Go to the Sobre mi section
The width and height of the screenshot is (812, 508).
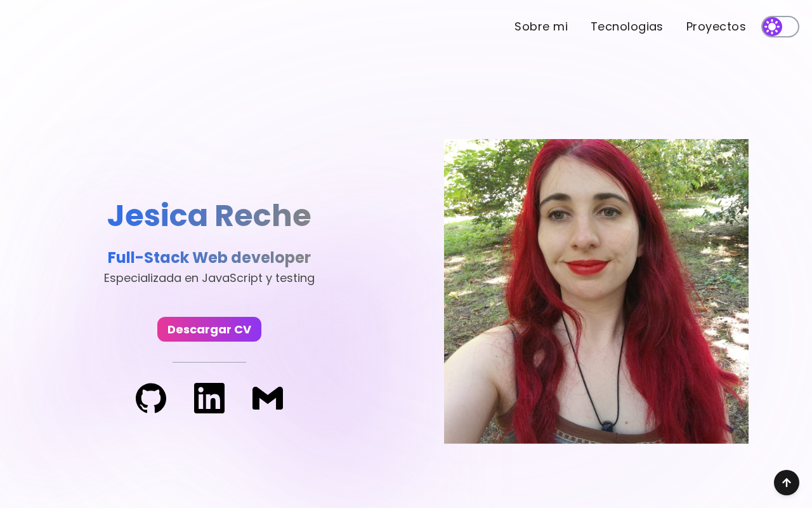click(x=541, y=27)
